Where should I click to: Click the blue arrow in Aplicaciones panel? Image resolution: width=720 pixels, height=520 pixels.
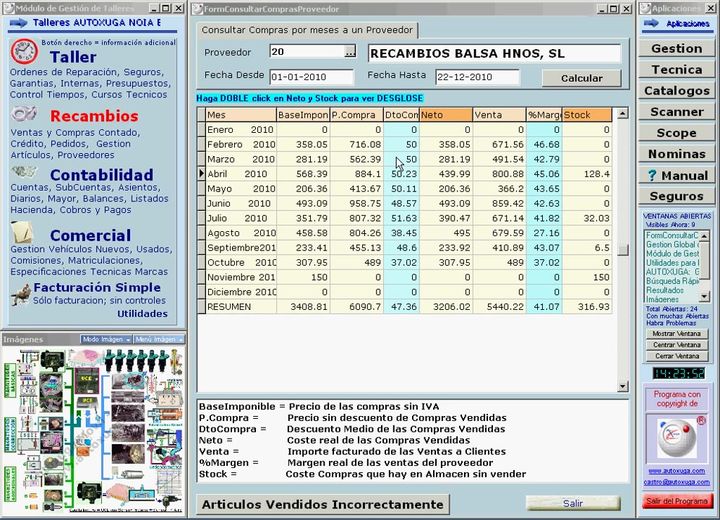coord(651,23)
